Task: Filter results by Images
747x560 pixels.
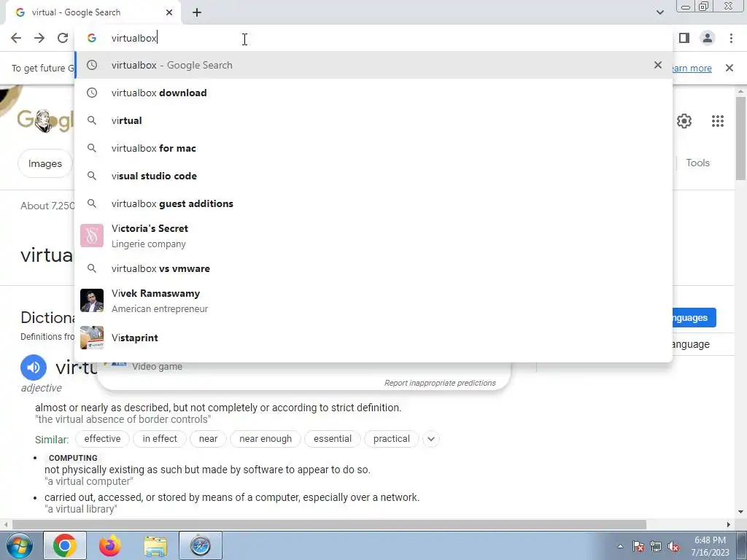Action: pyautogui.click(x=44, y=163)
